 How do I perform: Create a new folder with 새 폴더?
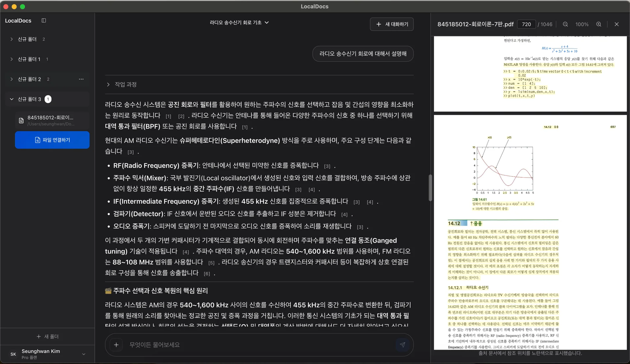(48, 336)
